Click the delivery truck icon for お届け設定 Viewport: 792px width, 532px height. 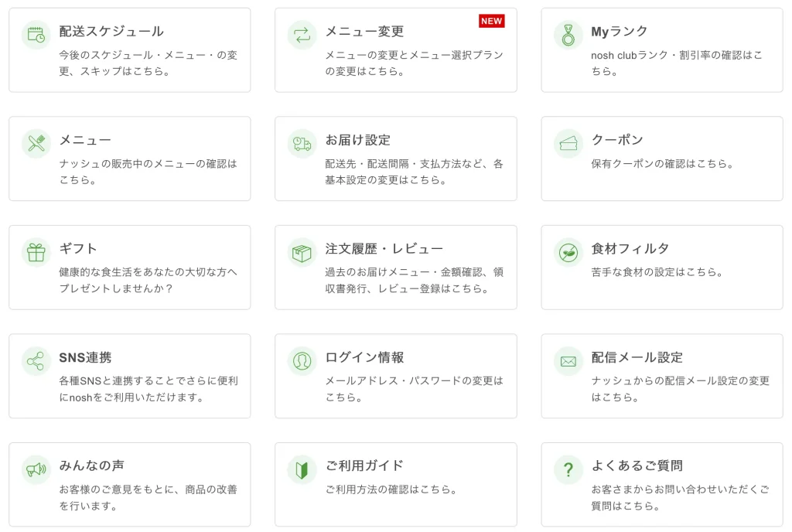click(302, 143)
